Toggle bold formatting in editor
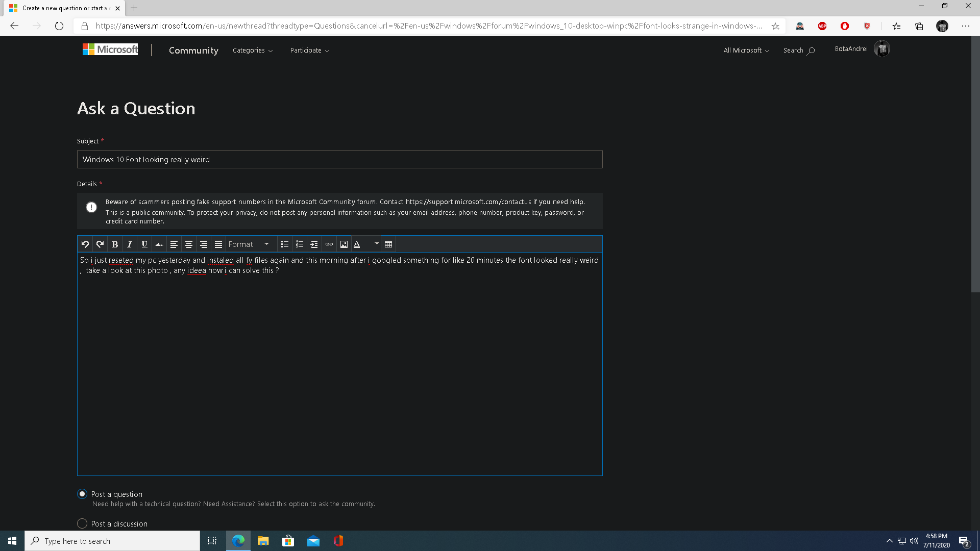980x551 pixels. [x=115, y=244]
